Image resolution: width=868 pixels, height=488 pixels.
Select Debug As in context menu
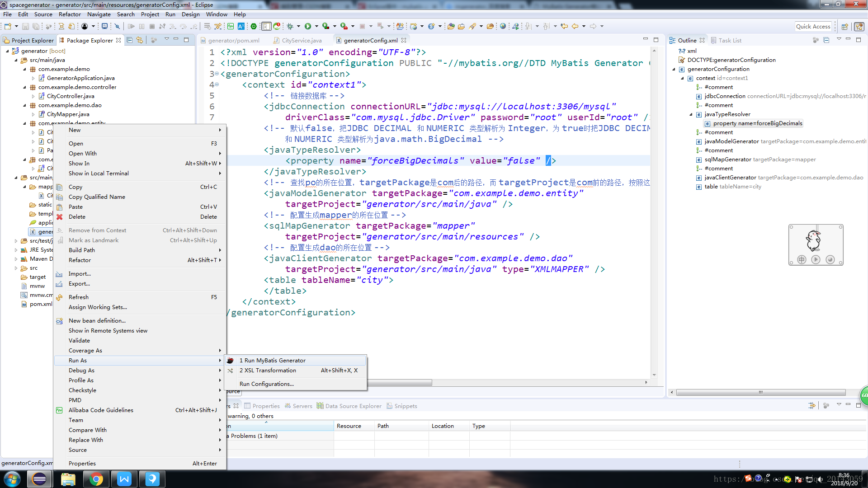click(140, 371)
